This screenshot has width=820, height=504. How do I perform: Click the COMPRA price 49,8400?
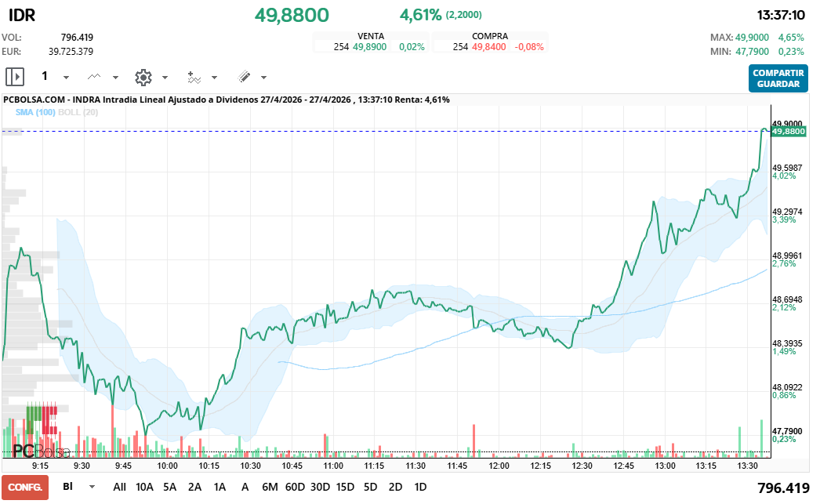[488, 47]
